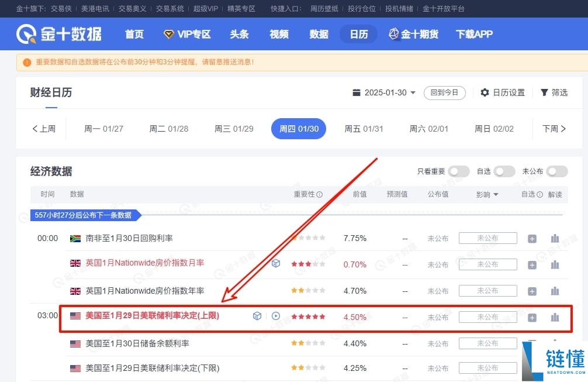The height and width of the screenshot is (382, 588).
Task: Select the 周二 01/28 tab
Action: (169, 129)
